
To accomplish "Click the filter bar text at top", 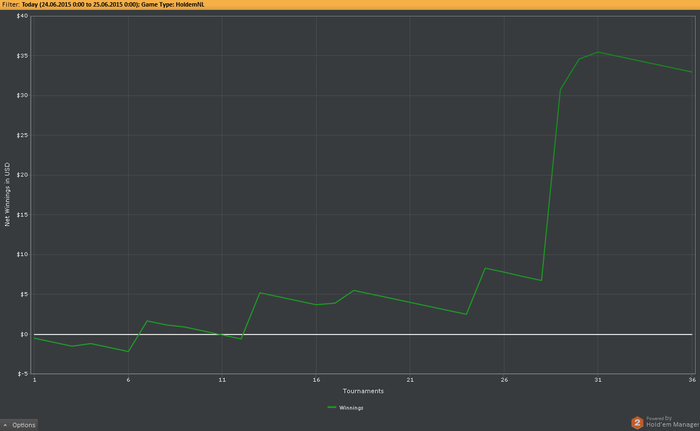I will pyautogui.click(x=102, y=4).
